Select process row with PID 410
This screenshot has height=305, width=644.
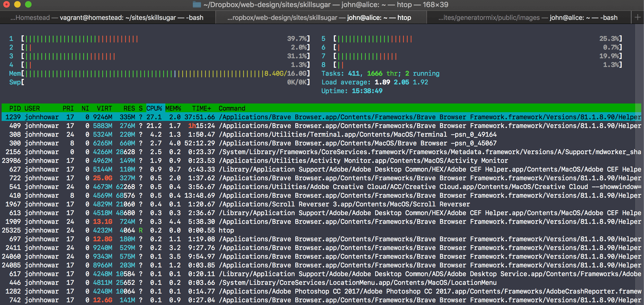(x=321, y=196)
